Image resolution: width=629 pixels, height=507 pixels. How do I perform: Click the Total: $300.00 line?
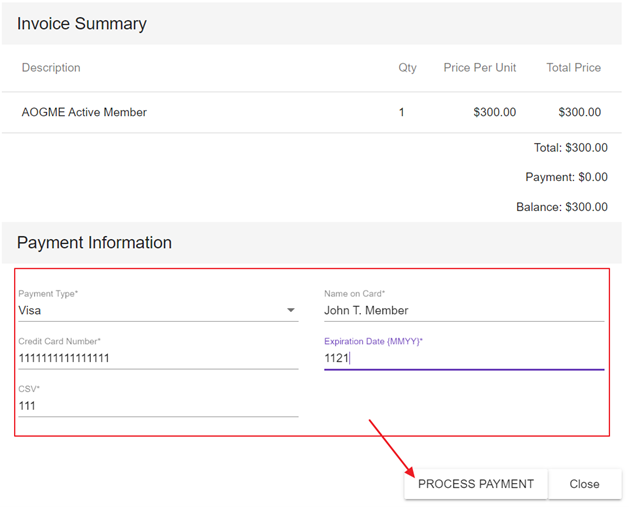coord(571,148)
